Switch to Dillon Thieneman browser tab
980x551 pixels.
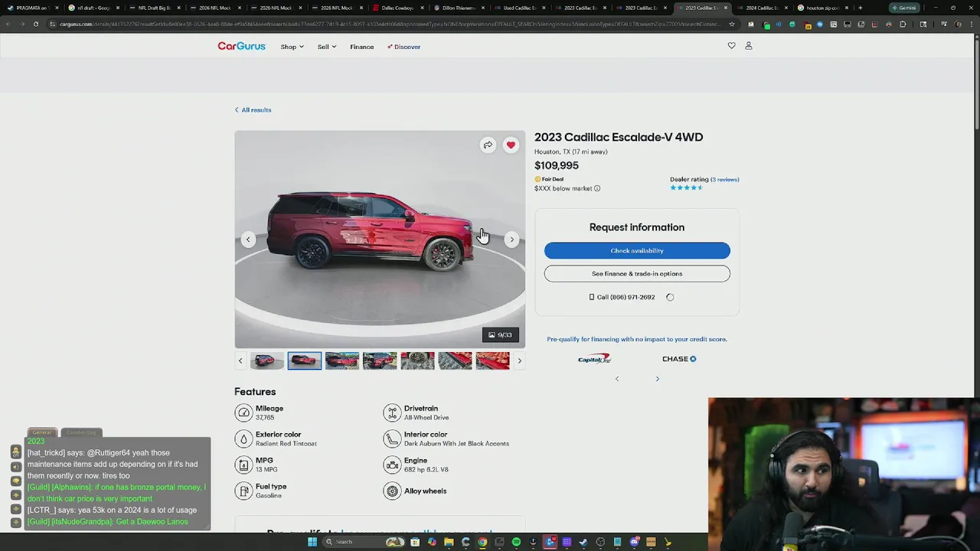(458, 8)
